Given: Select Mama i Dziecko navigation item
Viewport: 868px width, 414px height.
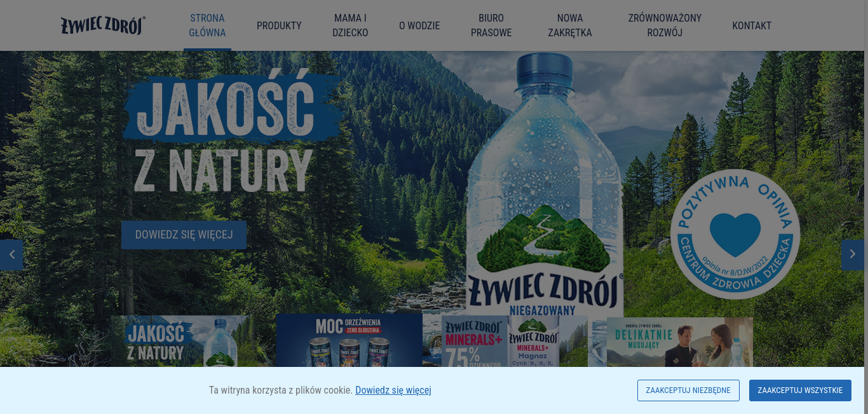Looking at the screenshot, I should tap(350, 25).
